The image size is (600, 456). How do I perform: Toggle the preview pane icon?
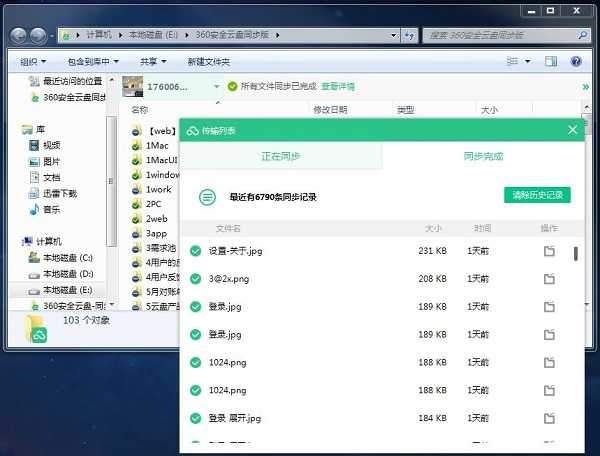[x=551, y=61]
